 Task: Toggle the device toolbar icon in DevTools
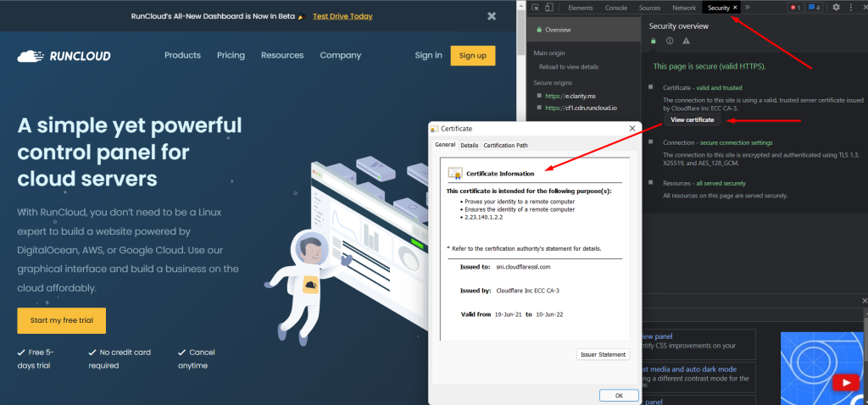pyautogui.click(x=549, y=8)
